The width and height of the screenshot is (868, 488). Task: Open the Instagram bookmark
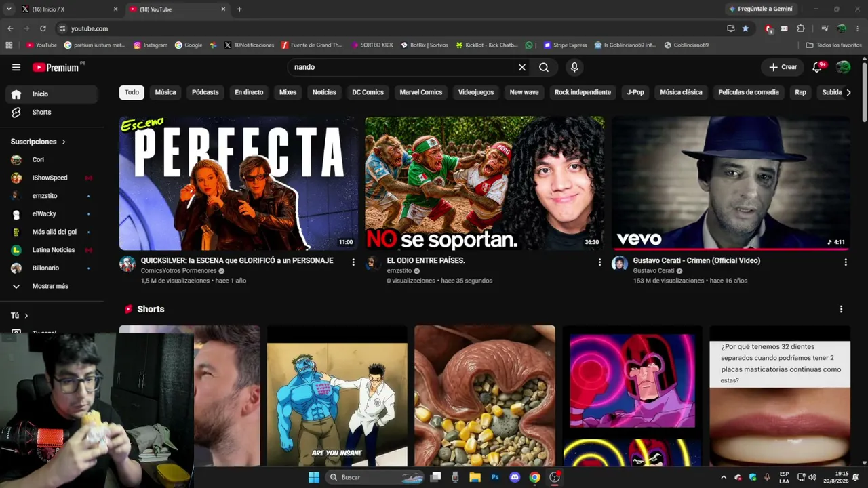pyautogui.click(x=151, y=45)
